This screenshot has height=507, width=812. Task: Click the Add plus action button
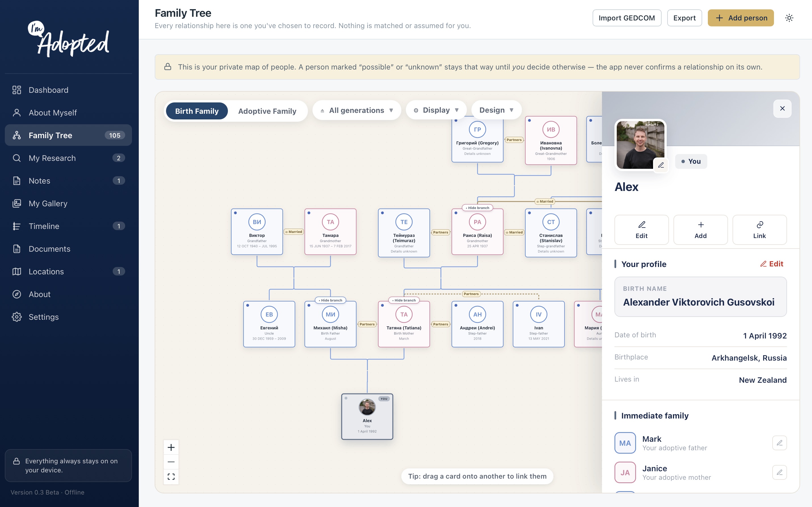700,230
